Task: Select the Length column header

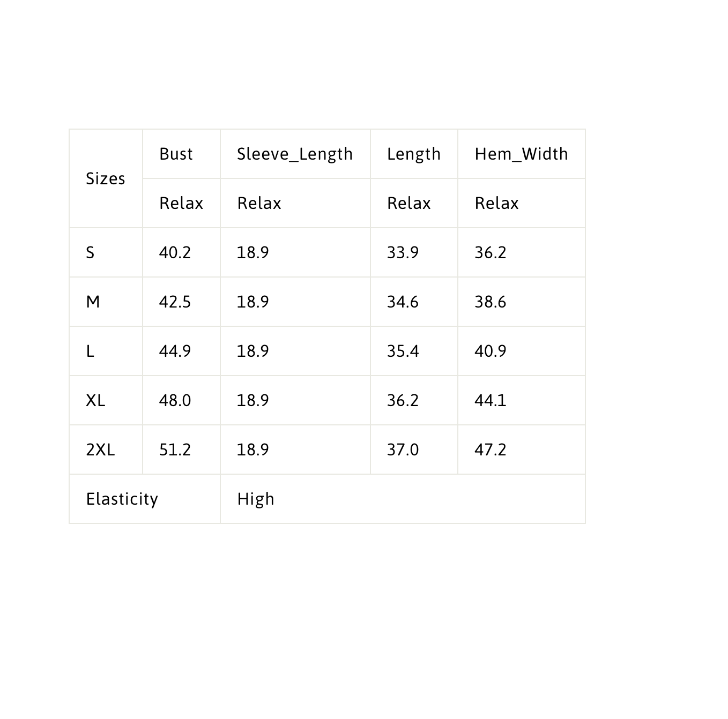Action: point(414,154)
